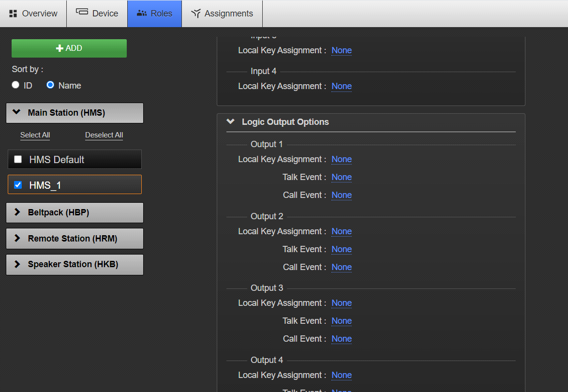This screenshot has height=392, width=568.
Task: Click the Select All link
Action: click(35, 135)
